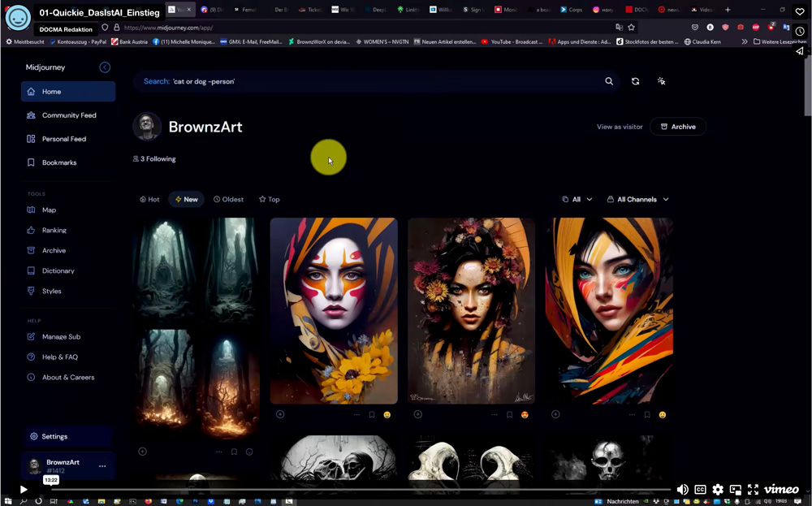Click the Vimeo like heart icon

tap(800, 11)
